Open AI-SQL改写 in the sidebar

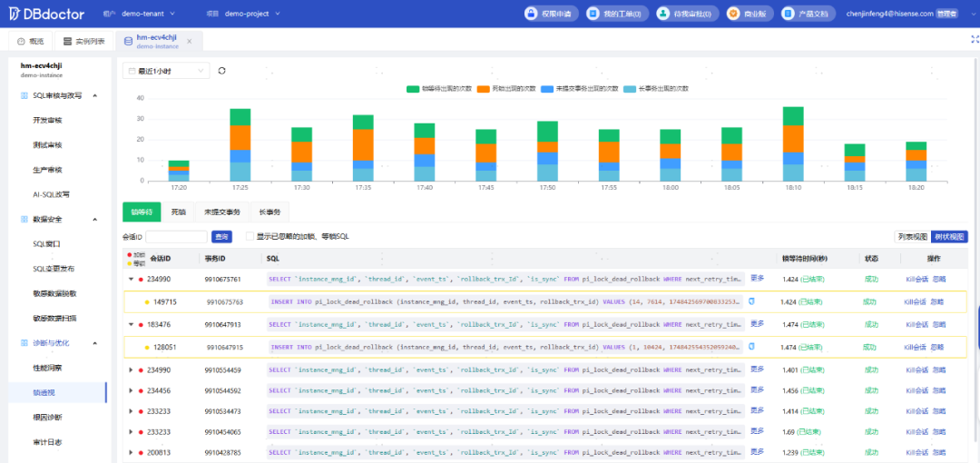51,194
